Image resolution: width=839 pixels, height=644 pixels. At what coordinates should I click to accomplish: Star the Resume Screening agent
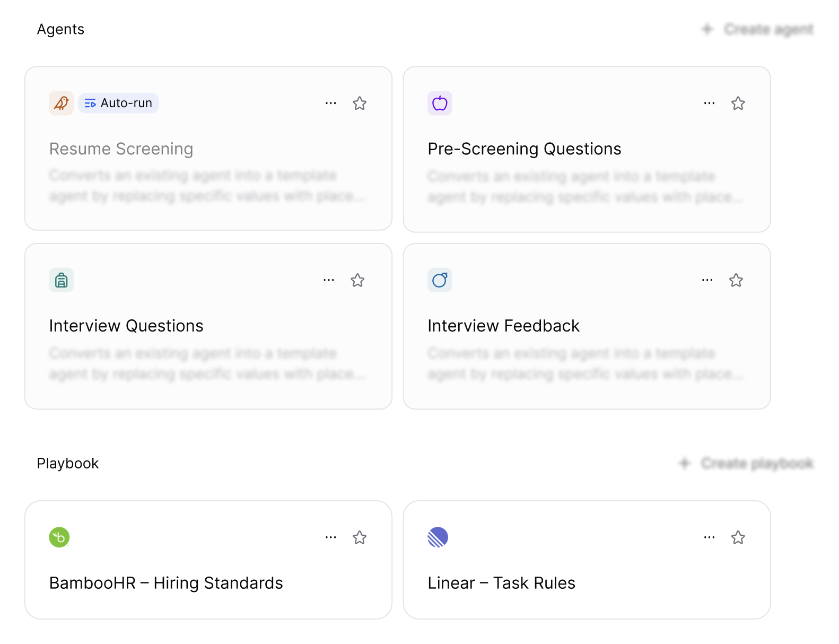(360, 103)
